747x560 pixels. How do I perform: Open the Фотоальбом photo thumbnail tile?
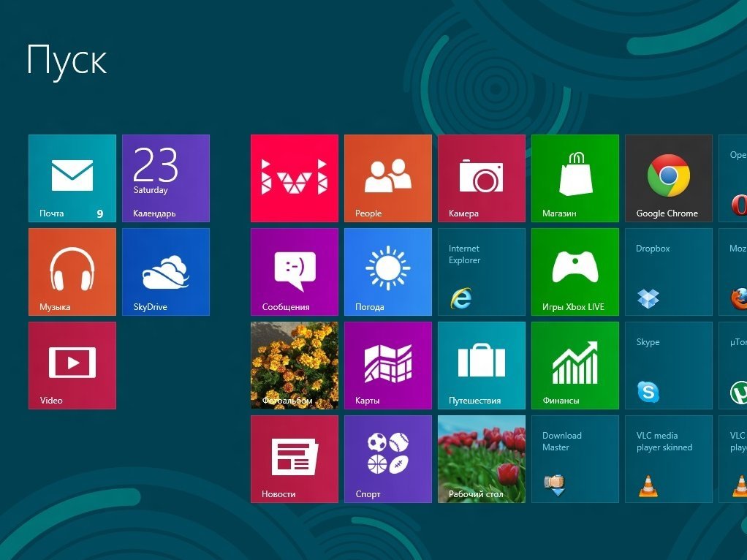tap(294, 366)
